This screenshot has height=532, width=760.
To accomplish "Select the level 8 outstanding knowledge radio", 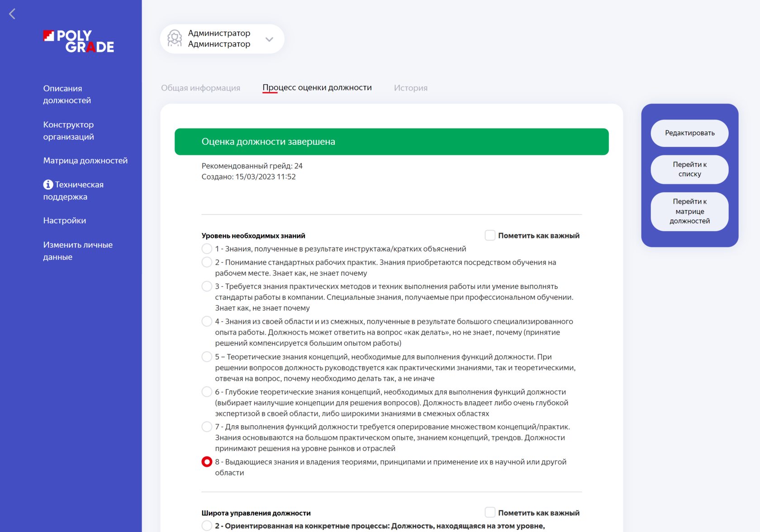I will click(207, 462).
